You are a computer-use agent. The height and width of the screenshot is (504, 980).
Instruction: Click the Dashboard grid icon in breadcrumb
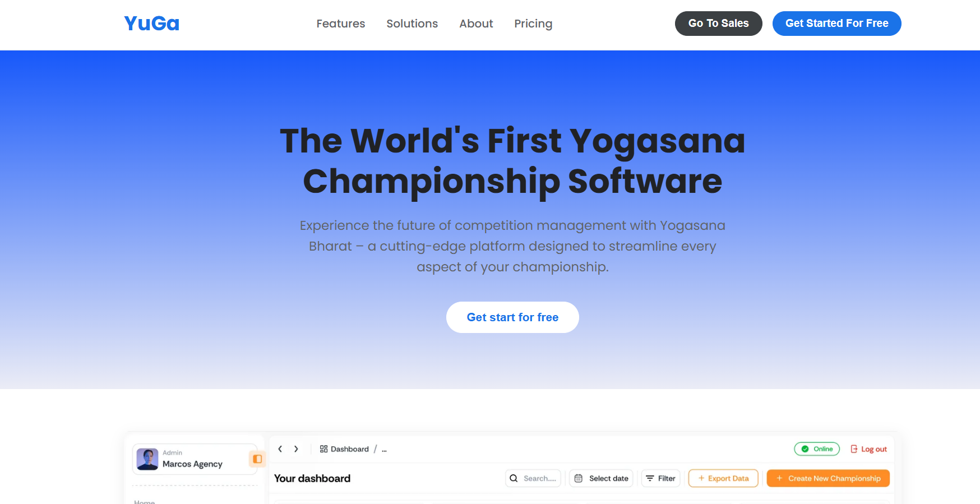tap(323, 449)
